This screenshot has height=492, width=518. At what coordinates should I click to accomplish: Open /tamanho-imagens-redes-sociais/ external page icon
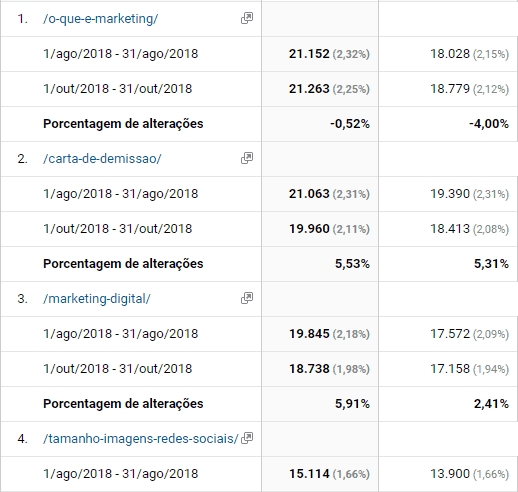pos(247,438)
